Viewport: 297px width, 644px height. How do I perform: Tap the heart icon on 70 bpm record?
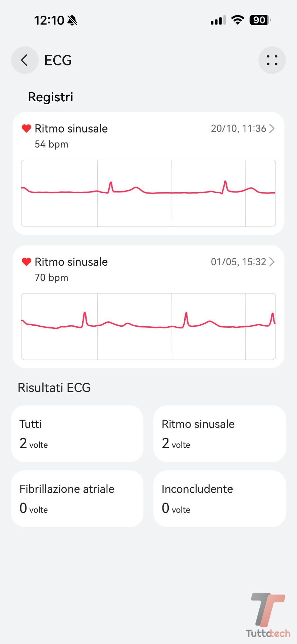coord(27,262)
